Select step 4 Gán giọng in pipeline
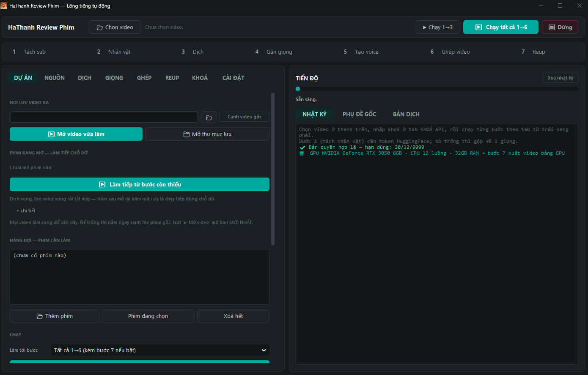Viewport: 588px width, 375px height. click(274, 52)
